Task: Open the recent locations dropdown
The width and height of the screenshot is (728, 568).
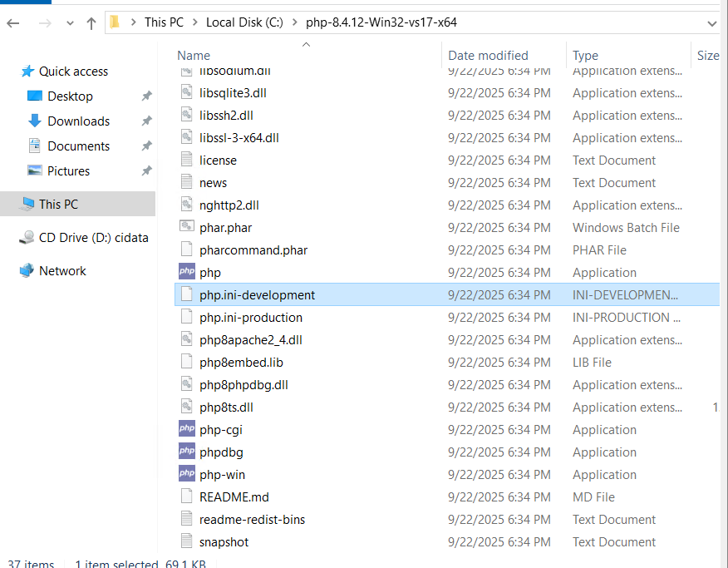Action: pos(70,22)
